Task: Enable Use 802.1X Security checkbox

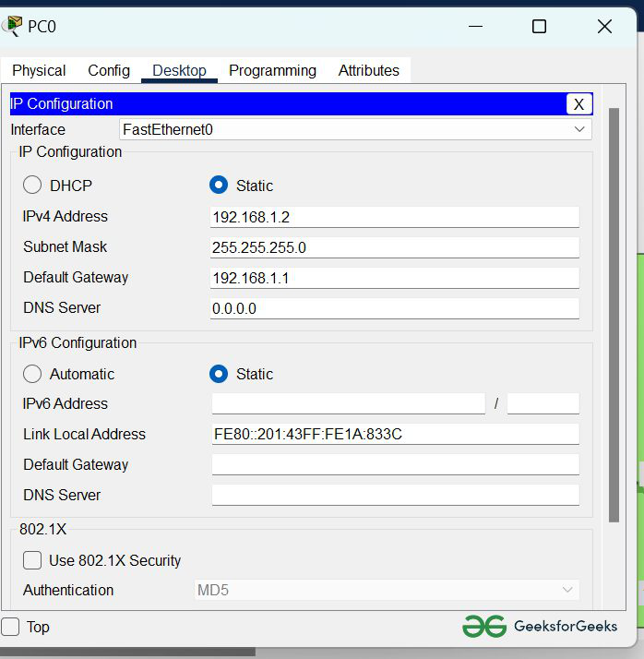Action: [32, 560]
